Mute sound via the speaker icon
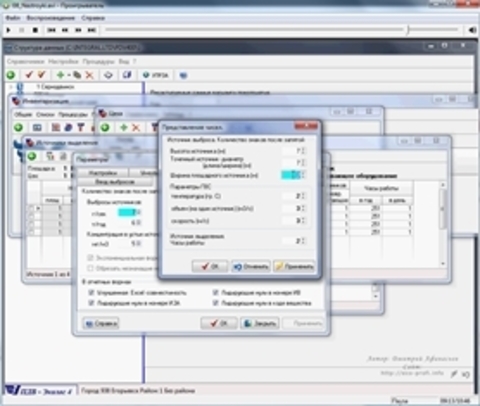480x406 pixels. (472, 30)
